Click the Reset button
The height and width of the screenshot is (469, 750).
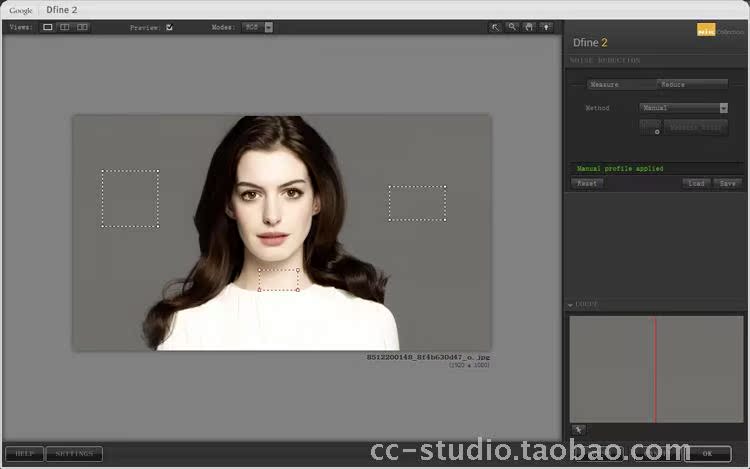pos(587,183)
